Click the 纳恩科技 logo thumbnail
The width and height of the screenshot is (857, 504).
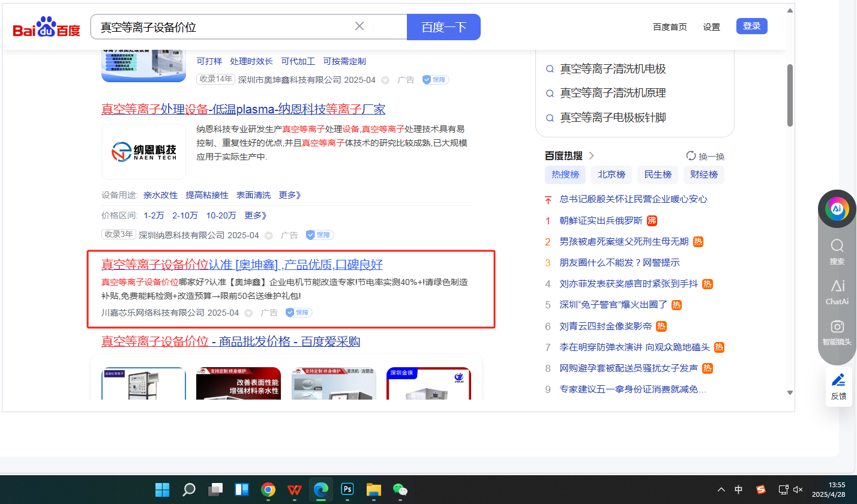coord(143,152)
